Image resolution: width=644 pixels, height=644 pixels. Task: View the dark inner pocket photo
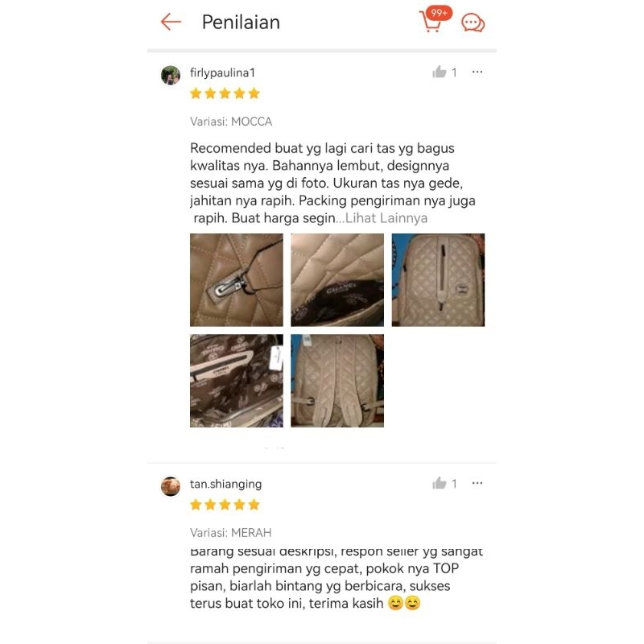(x=237, y=381)
